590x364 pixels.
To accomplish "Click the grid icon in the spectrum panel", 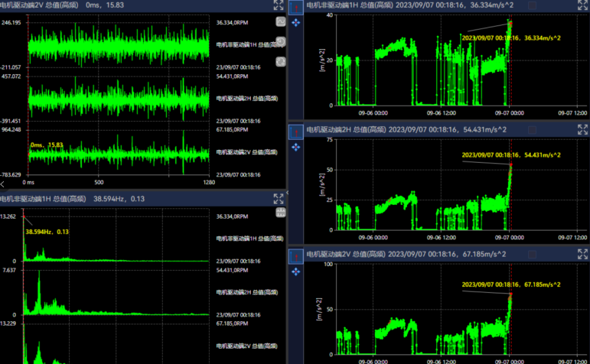I will coord(280,213).
